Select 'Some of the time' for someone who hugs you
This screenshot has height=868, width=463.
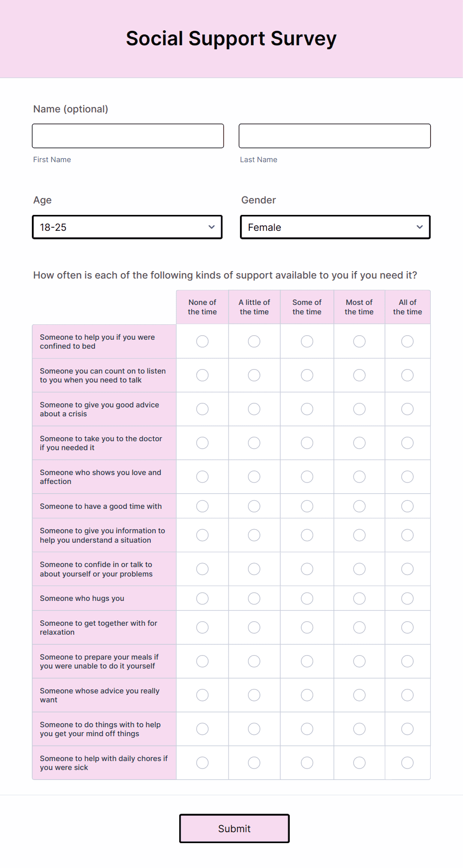(307, 598)
